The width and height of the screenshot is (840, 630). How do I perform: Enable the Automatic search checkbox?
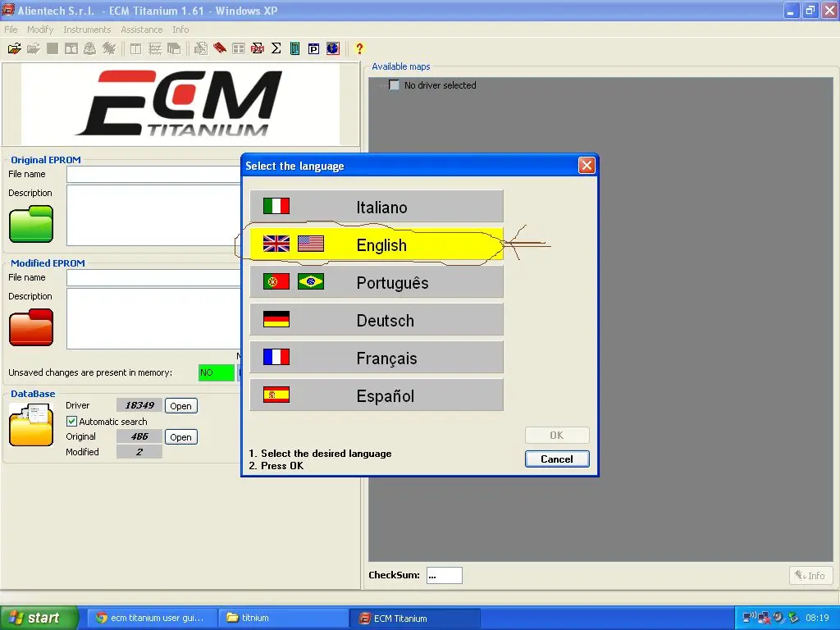coord(74,421)
